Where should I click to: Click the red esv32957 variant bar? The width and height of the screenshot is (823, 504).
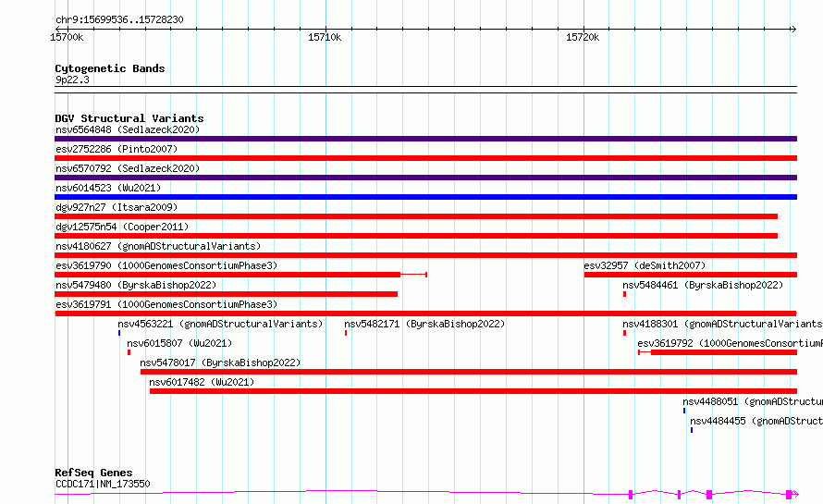click(x=691, y=275)
